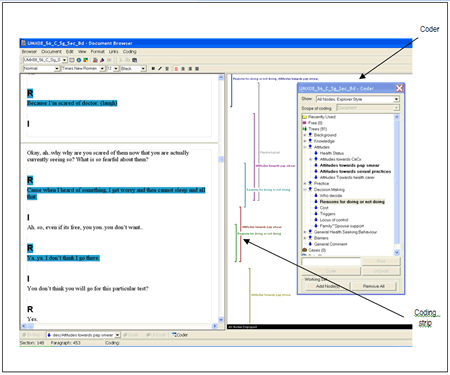This screenshot has width=450, height=375.
Task: Click the red-blue shapes toolbar icon
Action: tap(102, 60)
